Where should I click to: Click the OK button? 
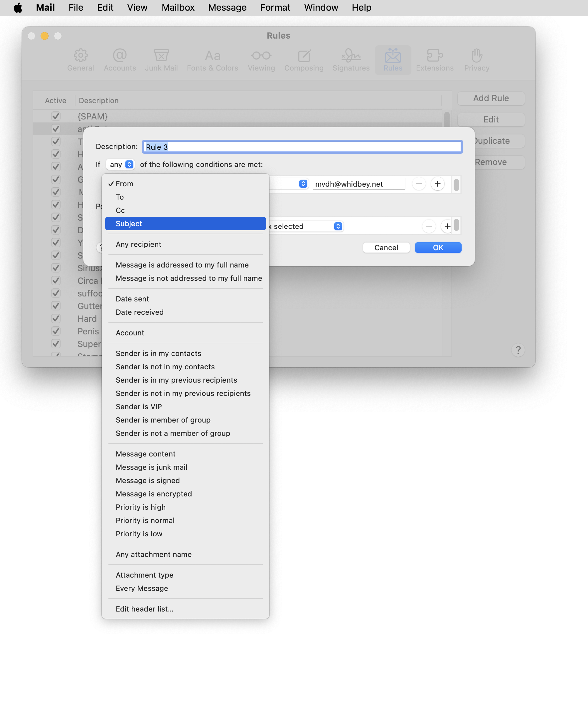pyautogui.click(x=438, y=247)
